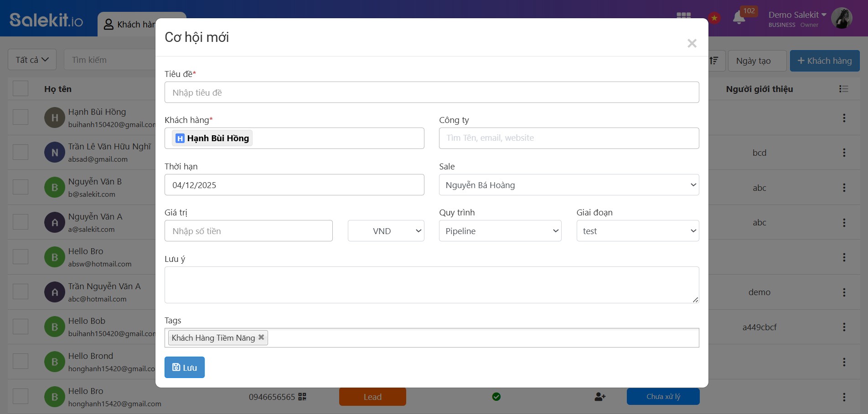Remove the Khách Hàng Tiềm Năng tag

[x=261, y=337]
